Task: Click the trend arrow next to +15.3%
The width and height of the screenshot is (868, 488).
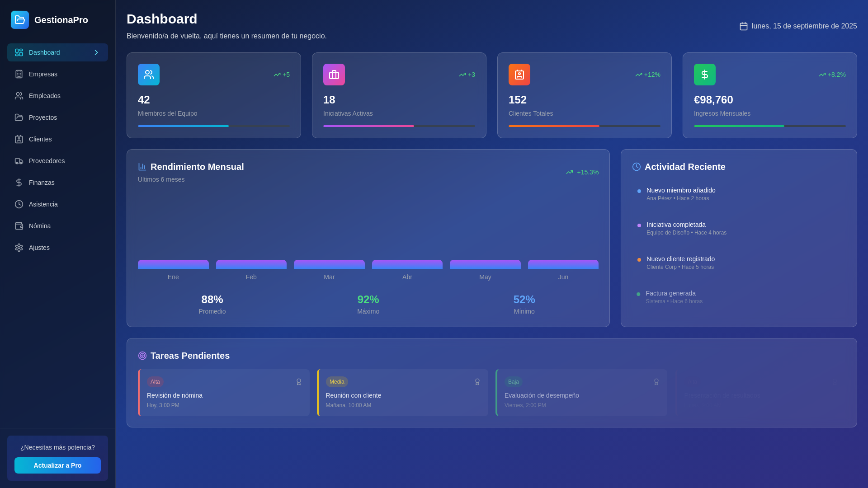Action: point(570,172)
